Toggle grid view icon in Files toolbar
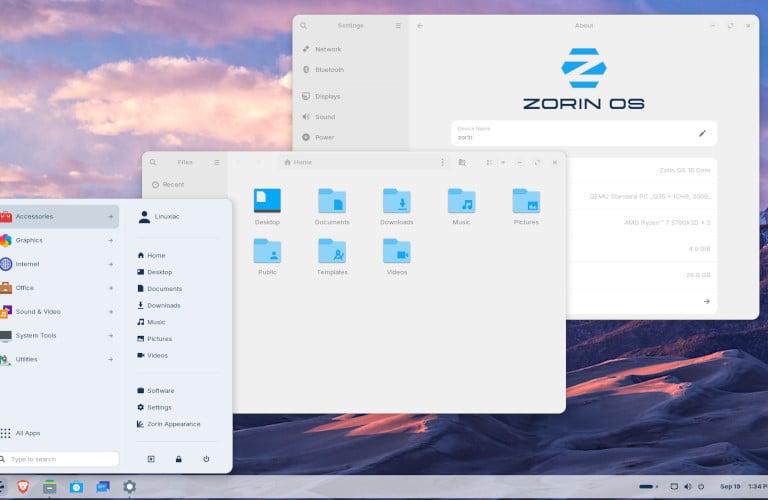This screenshot has height=500, width=768. [x=489, y=162]
